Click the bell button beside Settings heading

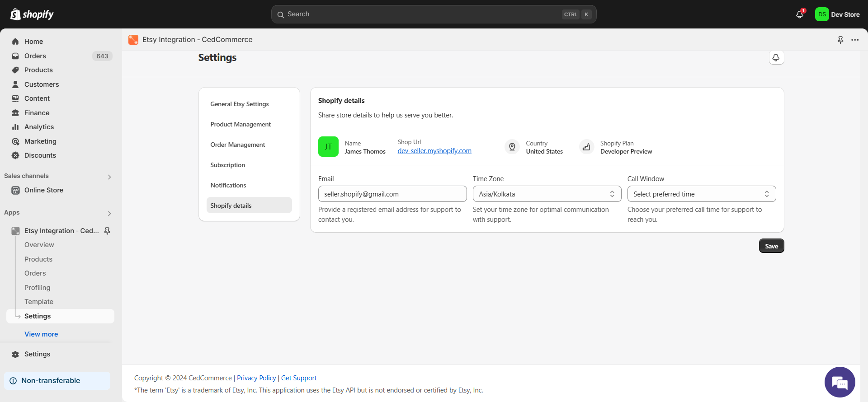click(x=776, y=58)
